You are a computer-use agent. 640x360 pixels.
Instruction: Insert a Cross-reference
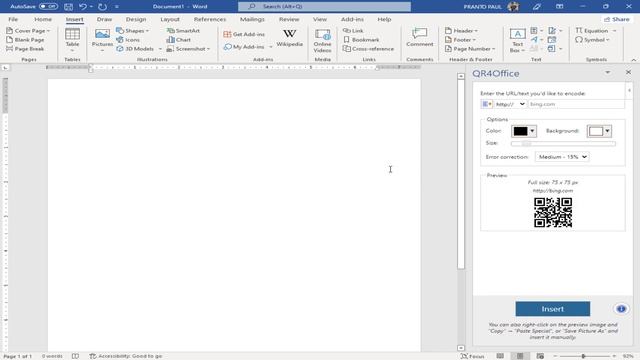[x=369, y=49]
